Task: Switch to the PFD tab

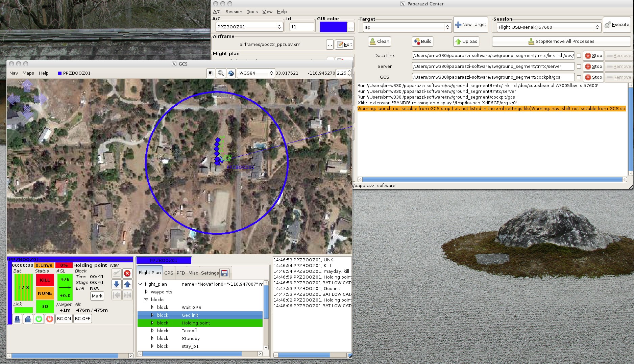Action: coord(181,273)
